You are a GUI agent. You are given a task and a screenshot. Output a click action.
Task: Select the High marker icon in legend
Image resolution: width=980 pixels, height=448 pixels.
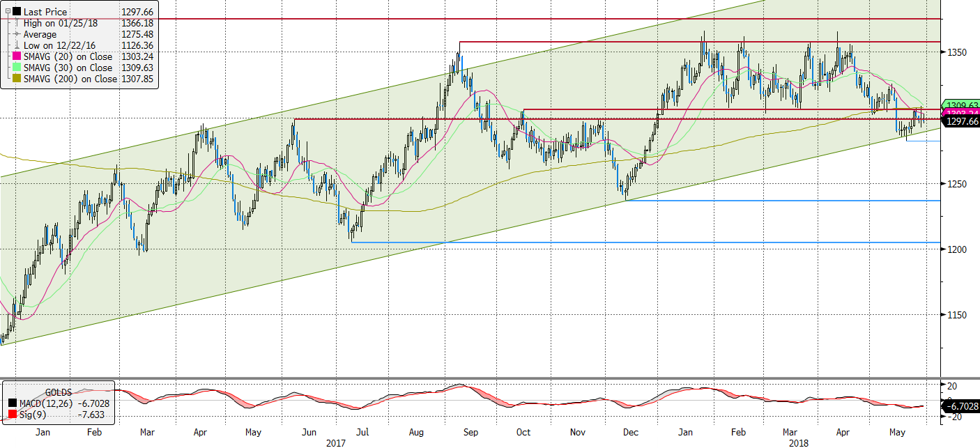click(x=17, y=23)
